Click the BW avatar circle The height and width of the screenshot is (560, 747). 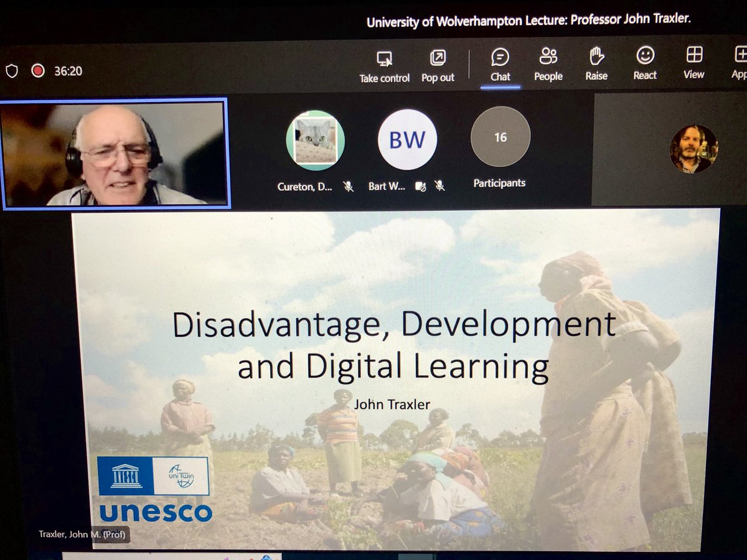point(406,138)
